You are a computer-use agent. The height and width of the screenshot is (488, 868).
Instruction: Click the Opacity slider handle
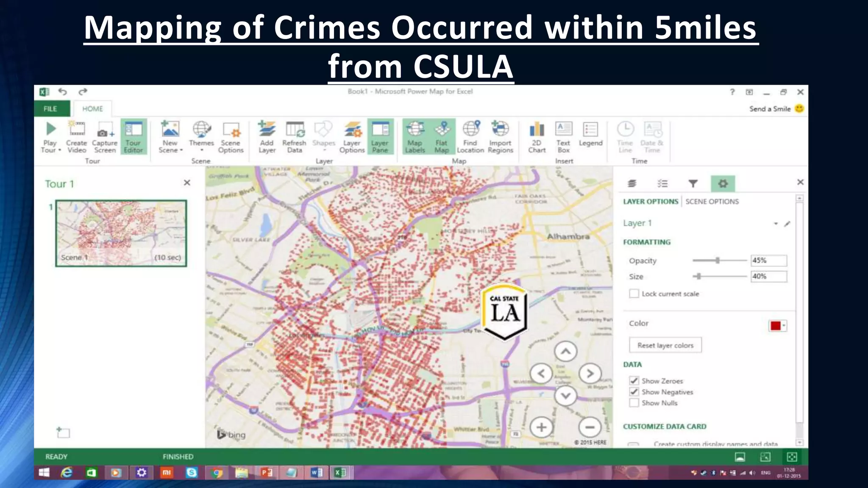[718, 261]
